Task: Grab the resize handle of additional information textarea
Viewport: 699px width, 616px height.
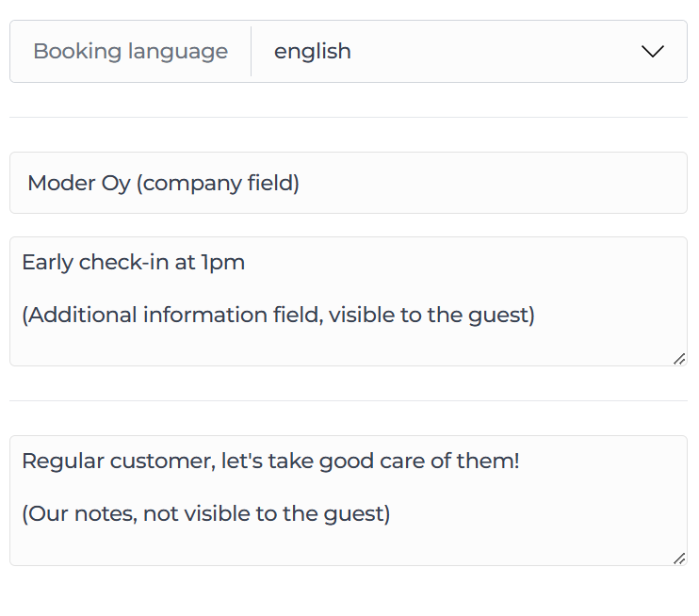Action: (x=678, y=358)
